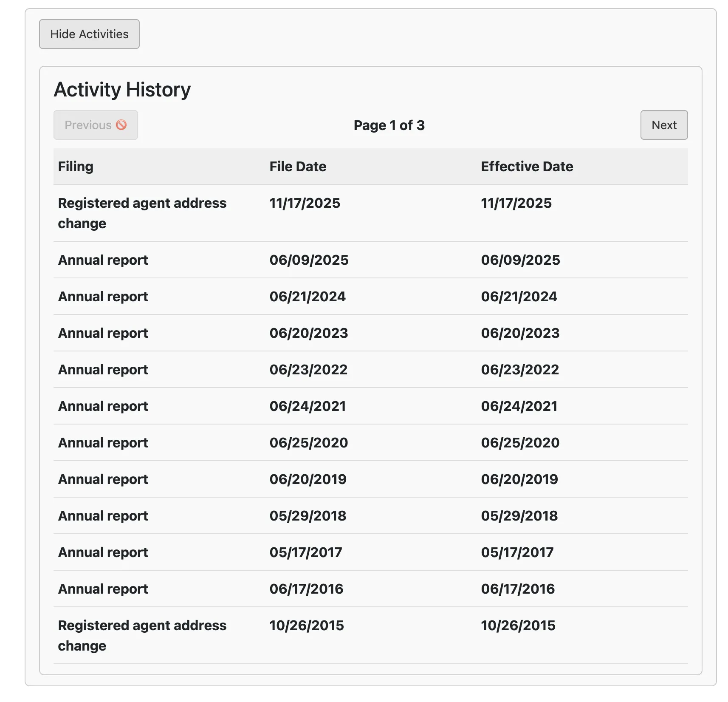Viewport: 728px width, 702px height.
Task: Click file date 06/23/2022
Action: point(309,370)
